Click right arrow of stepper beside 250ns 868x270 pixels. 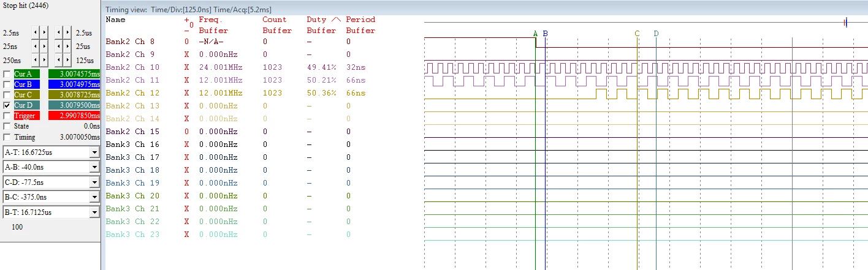point(43,61)
